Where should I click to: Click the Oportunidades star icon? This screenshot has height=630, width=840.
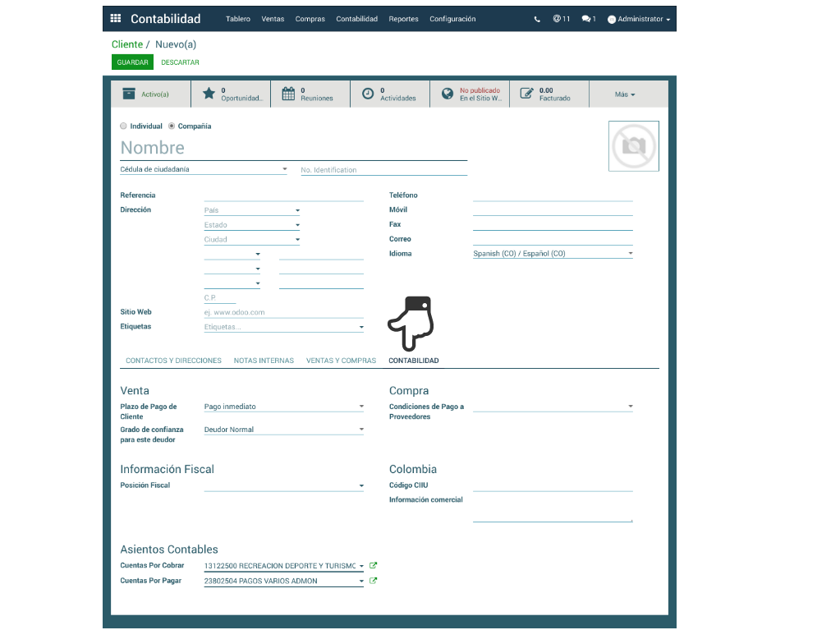(x=209, y=94)
